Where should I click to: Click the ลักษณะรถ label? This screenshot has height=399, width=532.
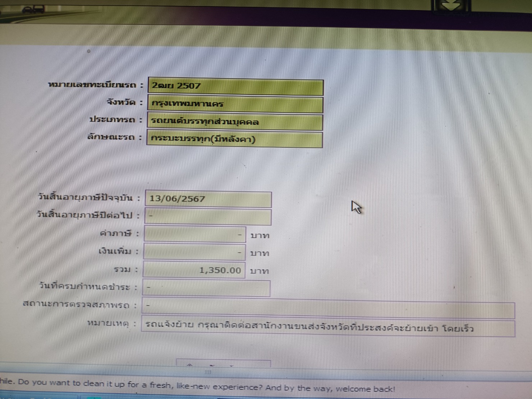114,137
